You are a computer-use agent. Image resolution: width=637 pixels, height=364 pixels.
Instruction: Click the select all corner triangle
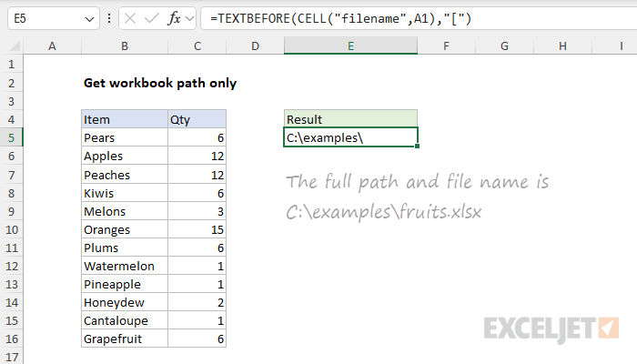coord(15,45)
